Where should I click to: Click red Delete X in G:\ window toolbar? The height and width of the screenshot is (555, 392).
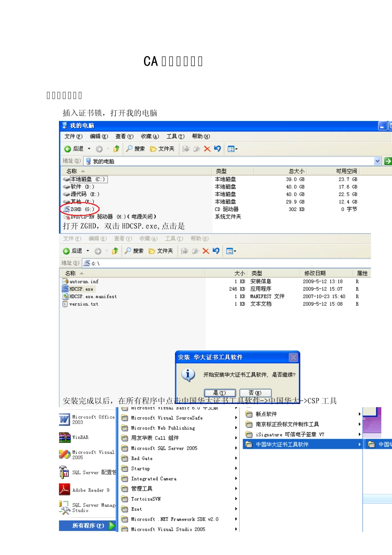pos(205,251)
